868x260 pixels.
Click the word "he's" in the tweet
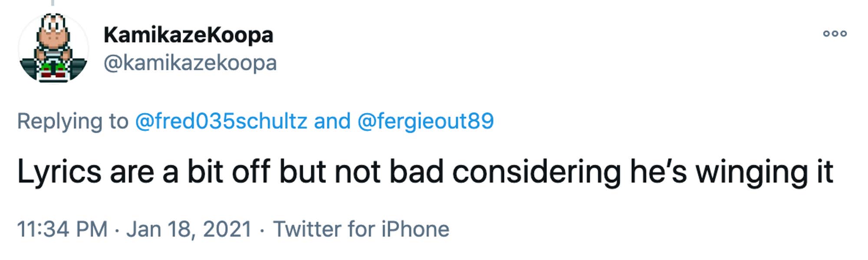coord(658,172)
